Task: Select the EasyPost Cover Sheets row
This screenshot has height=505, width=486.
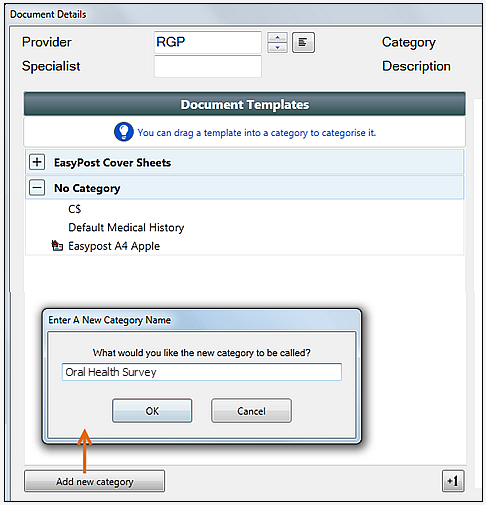Action: 244,162
